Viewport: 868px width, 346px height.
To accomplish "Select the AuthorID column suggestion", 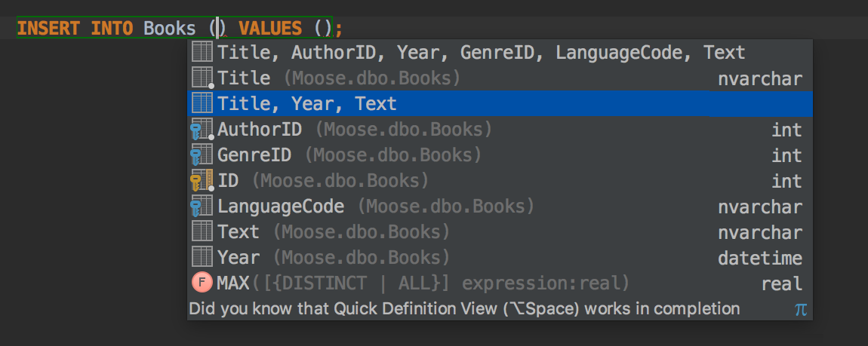I will 500,130.
